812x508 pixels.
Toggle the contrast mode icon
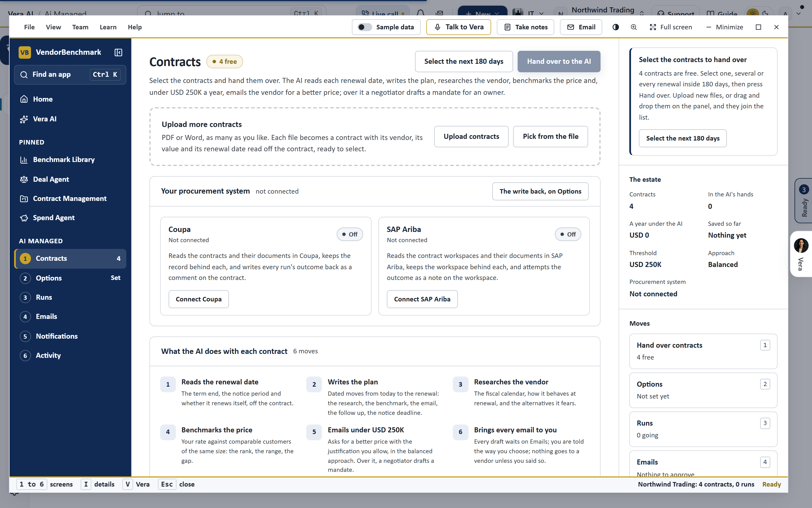click(x=615, y=27)
